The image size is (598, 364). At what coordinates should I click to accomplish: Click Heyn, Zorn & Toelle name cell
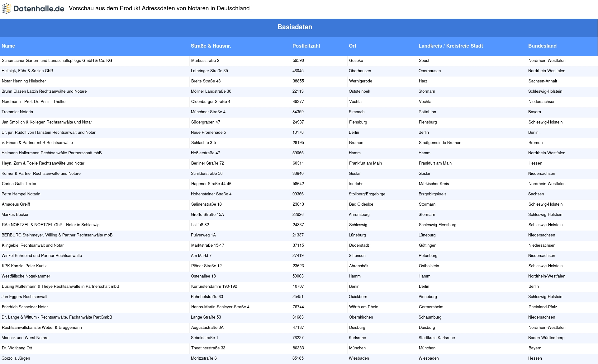(43, 163)
